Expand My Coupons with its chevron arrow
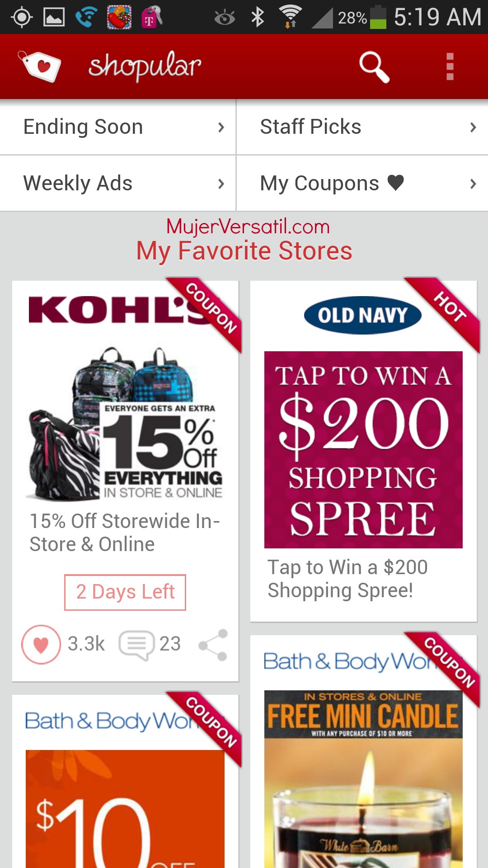 coord(473,184)
